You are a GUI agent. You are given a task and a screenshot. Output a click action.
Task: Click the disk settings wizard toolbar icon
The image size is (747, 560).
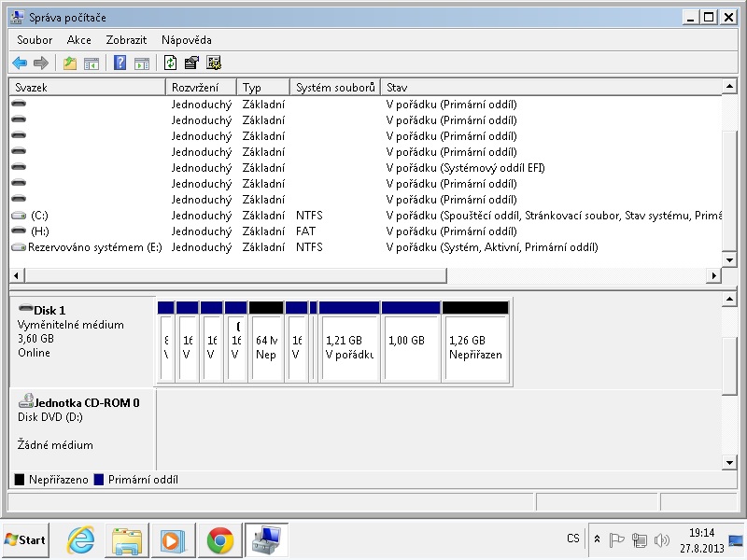(x=214, y=63)
